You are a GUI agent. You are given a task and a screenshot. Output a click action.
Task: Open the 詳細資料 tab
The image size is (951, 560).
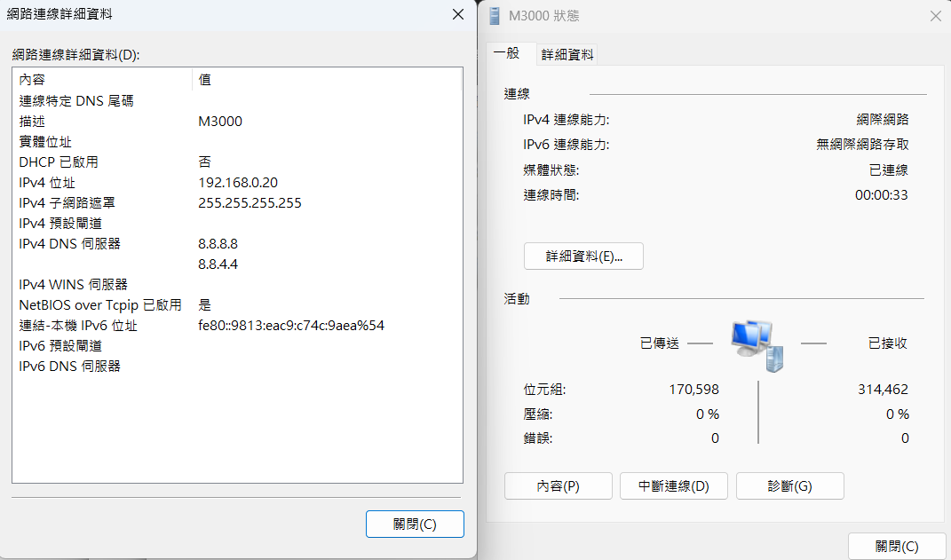tap(567, 55)
